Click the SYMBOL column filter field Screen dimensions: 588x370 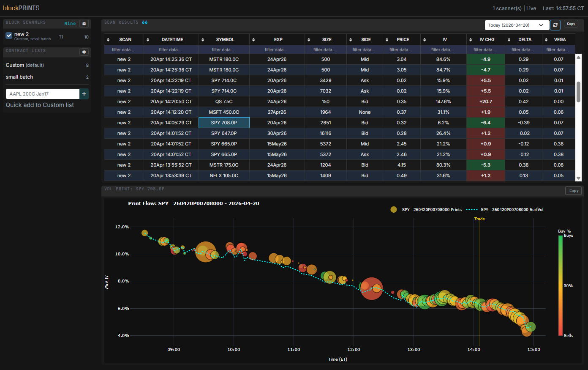click(x=223, y=49)
